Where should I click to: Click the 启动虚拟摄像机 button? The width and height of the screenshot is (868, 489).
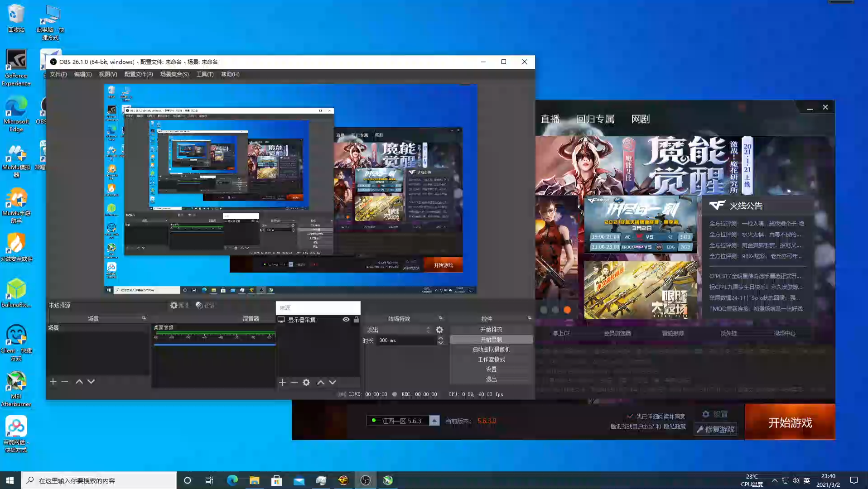click(x=491, y=350)
